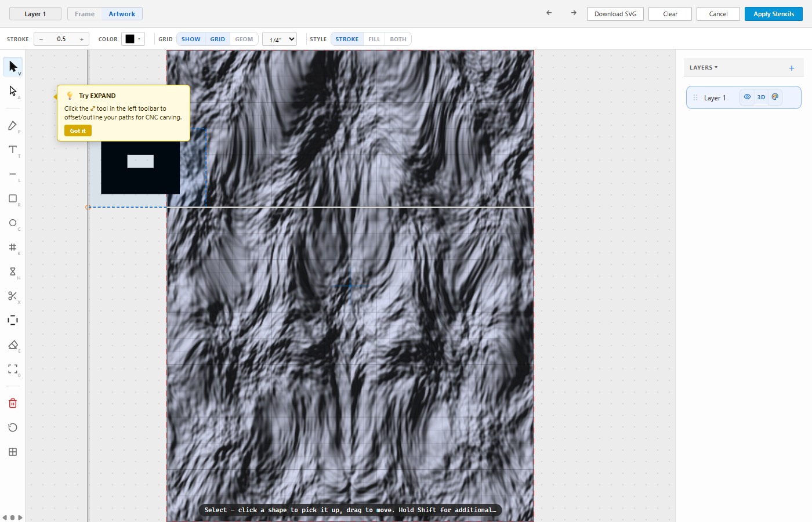Choose the direct selection (A) tool

point(13,91)
